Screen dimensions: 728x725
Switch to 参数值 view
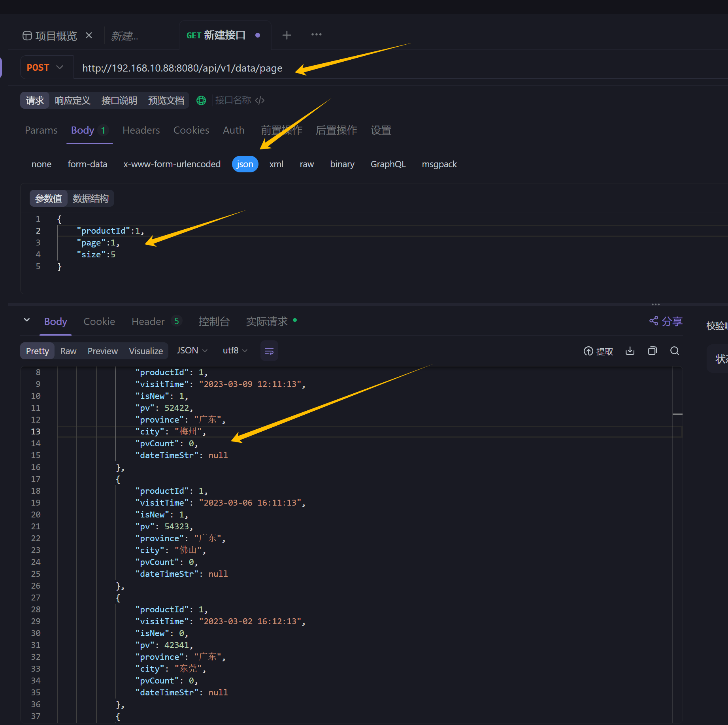click(x=49, y=198)
